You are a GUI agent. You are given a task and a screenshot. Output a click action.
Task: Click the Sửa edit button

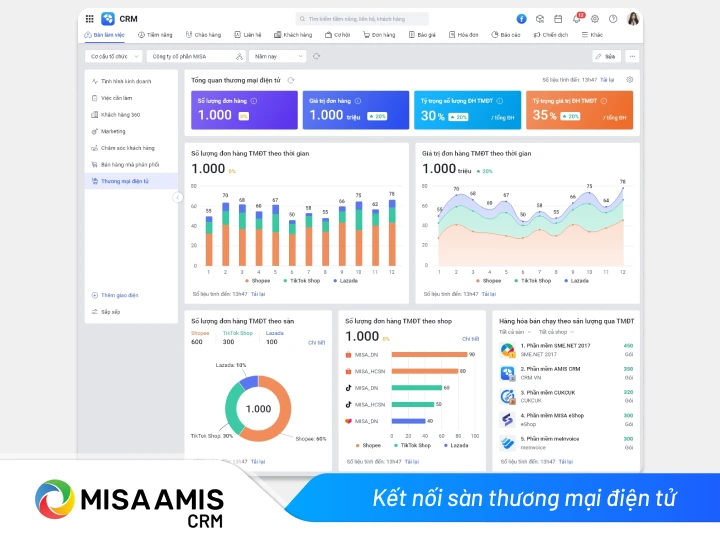(x=605, y=57)
